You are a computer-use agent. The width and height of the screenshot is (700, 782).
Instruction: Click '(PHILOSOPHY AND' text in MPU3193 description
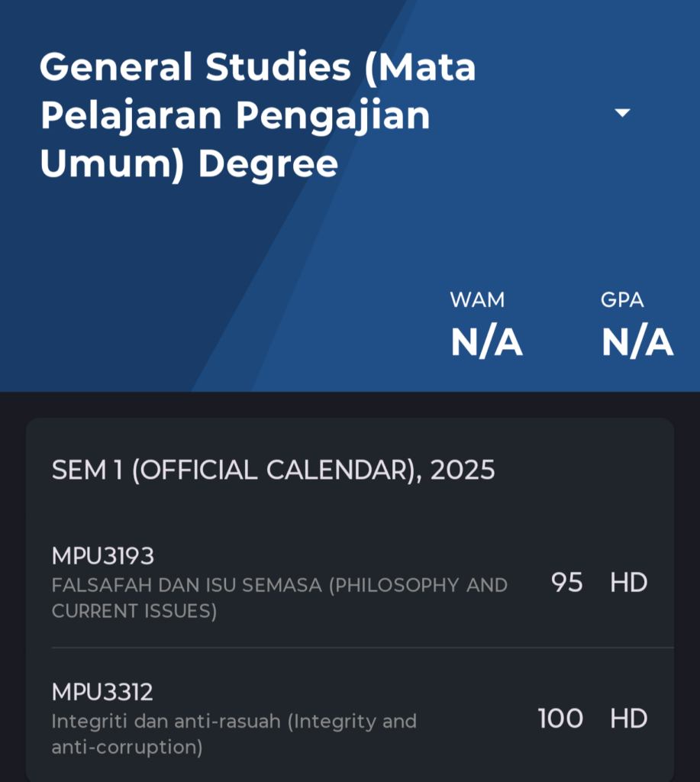pyautogui.click(x=418, y=585)
